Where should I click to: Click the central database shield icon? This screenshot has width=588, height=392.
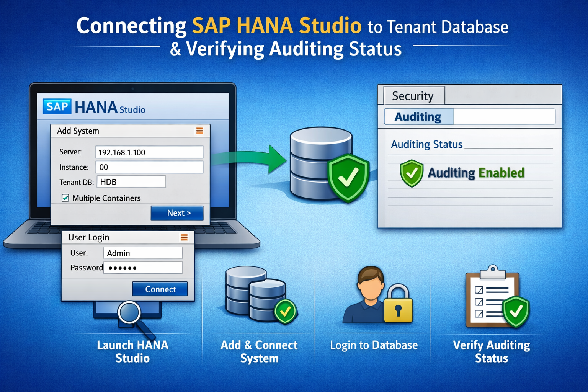click(348, 178)
